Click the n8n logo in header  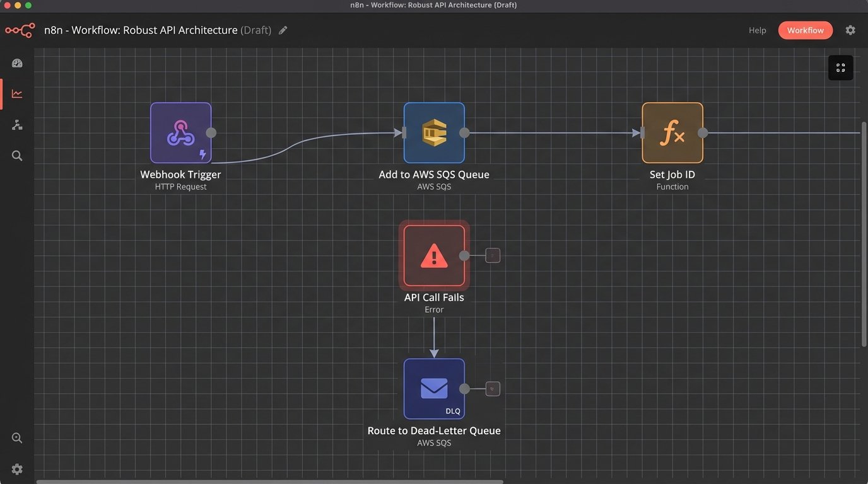(x=20, y=30)
